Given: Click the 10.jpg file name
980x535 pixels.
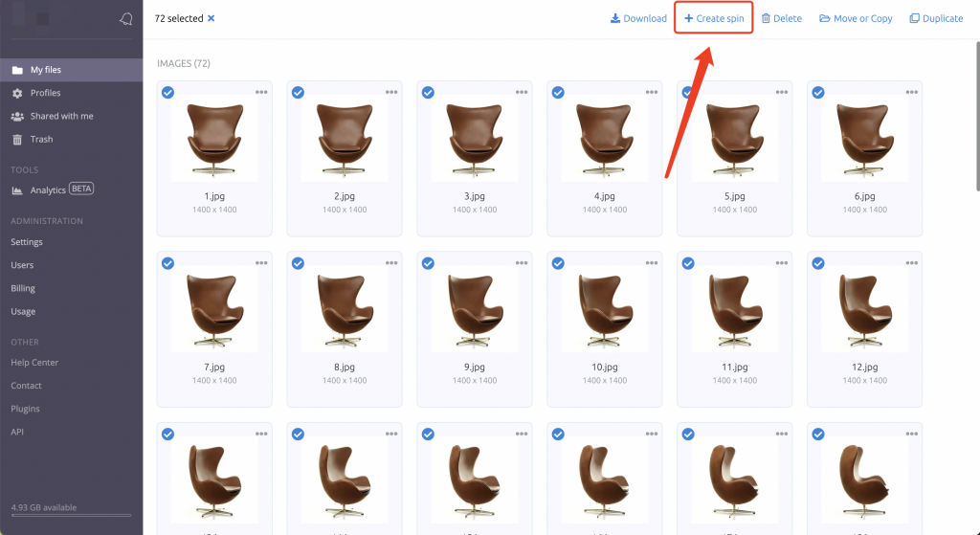Looking at the screenshot, I should (x=605, y=367).
